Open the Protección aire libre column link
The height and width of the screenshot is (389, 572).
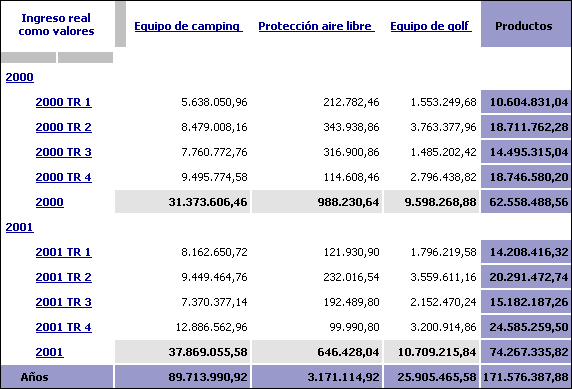(x=316, y=26)
